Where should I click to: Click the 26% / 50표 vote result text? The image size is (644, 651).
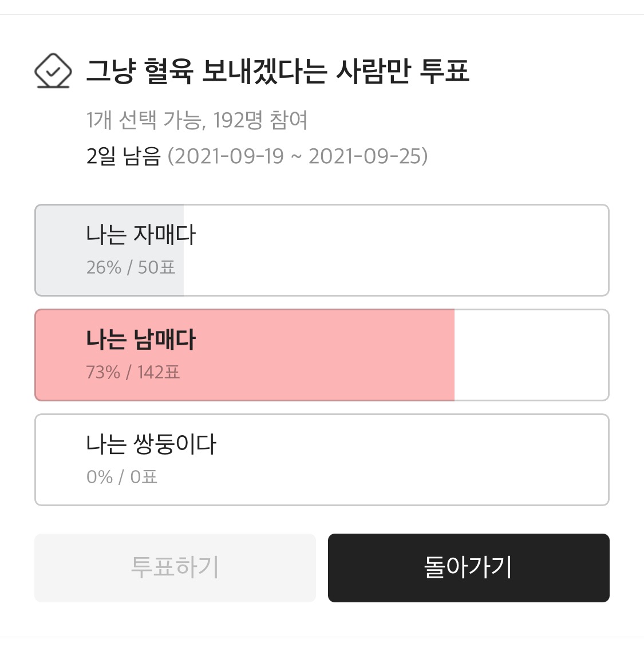coord(131,267)
